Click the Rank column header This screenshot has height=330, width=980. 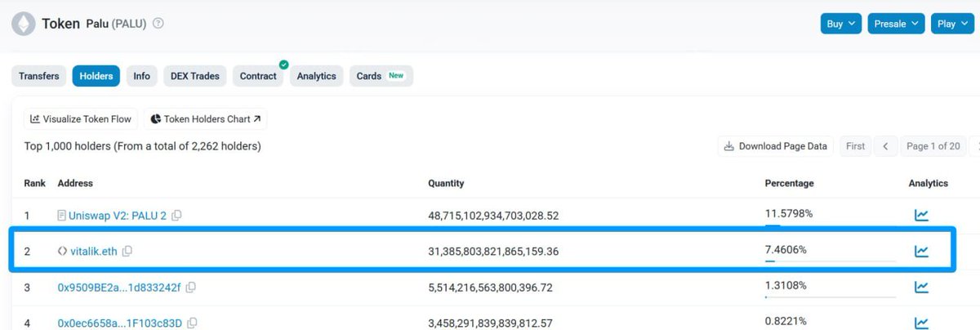click(x=34, y=183)
